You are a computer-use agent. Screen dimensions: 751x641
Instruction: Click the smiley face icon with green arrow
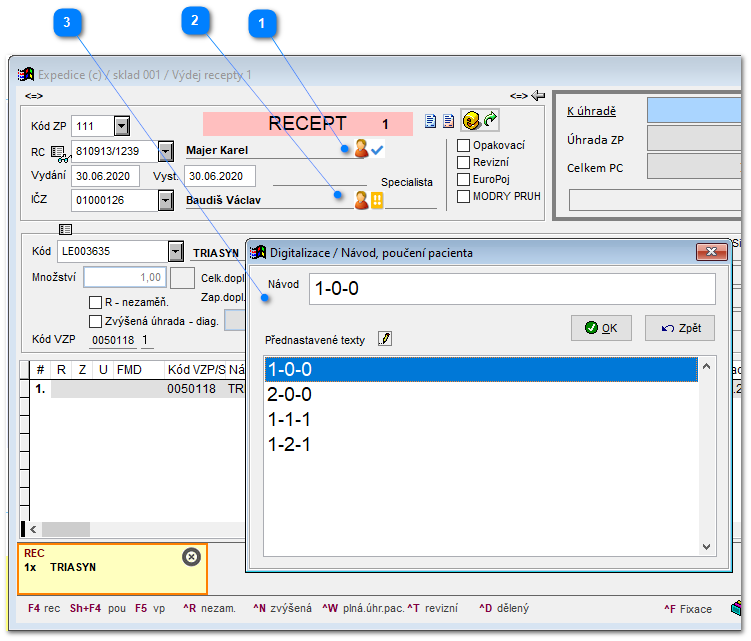(x=479, y=120)
